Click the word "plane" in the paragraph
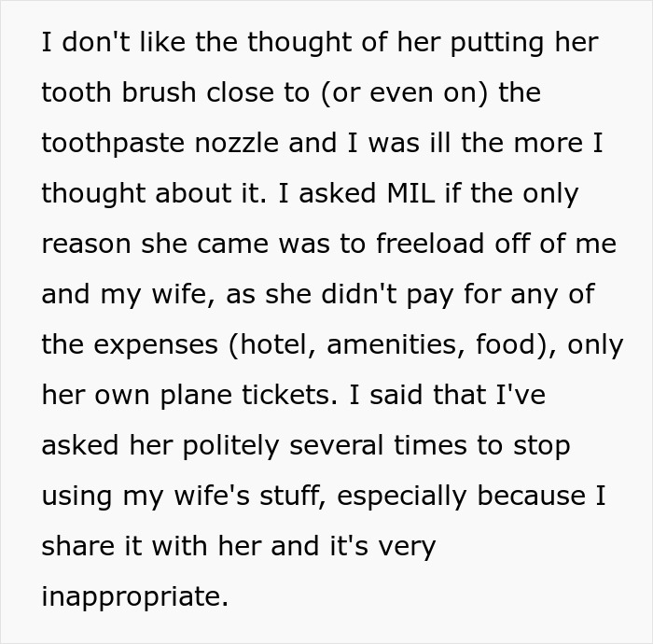Image resolution: width=653 pixels, height=644 pixels. click(x=196, y=396)
